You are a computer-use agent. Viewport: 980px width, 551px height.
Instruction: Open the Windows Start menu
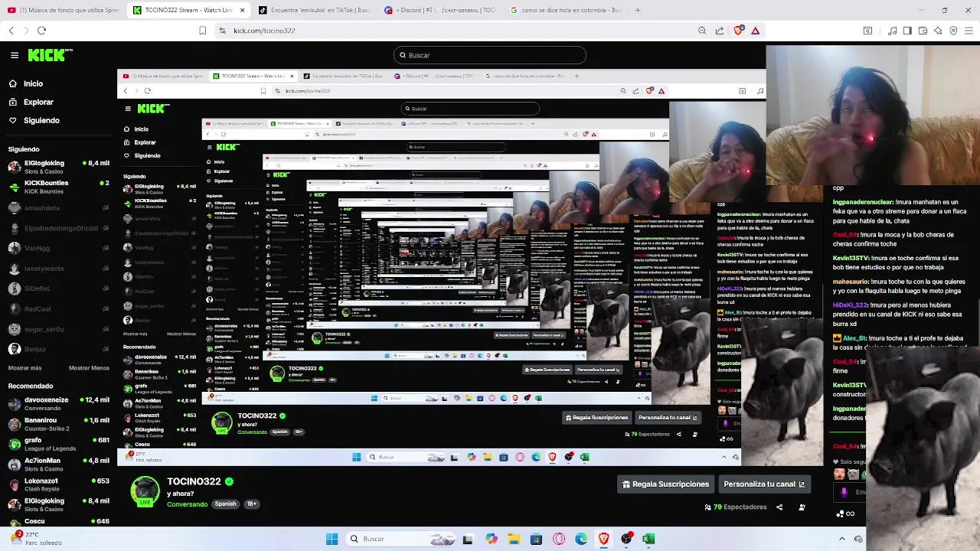332,539
